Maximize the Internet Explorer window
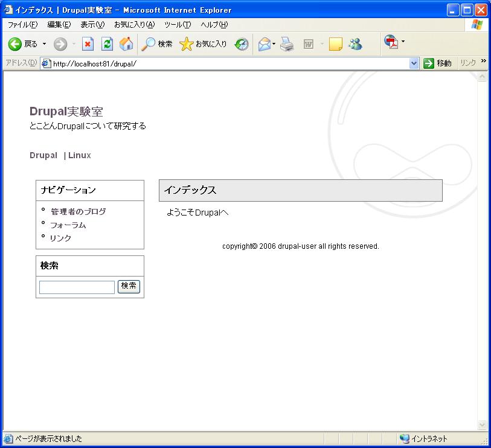This screenshot has width=491, height=448. 467,10
